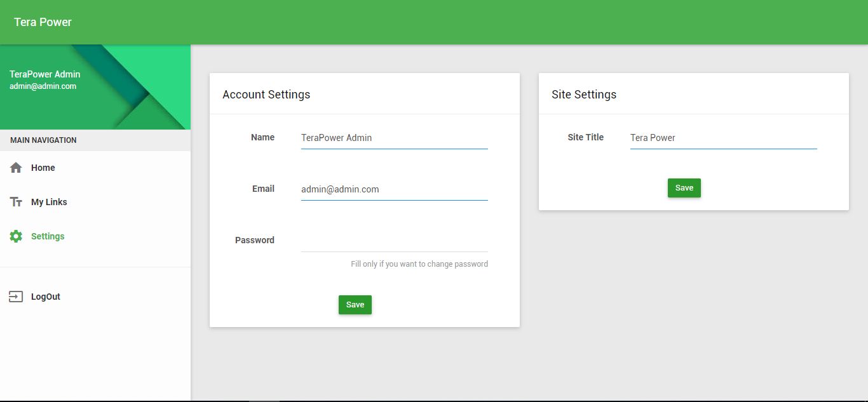This screenshot has height=402, width=868.
Task: Save the Site Settings
Action: [x=684, y=187]
